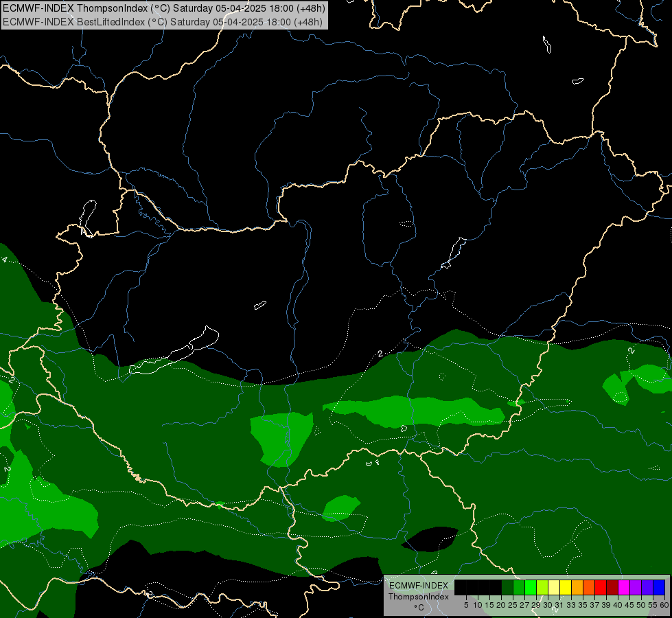672x618 pixels.
Task: Click the legend tick value 25
Action: [x=513, y=605]
